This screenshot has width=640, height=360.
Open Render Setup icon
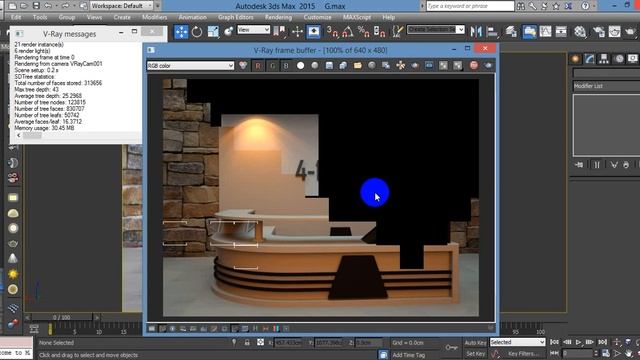click(x=599, y=31)
